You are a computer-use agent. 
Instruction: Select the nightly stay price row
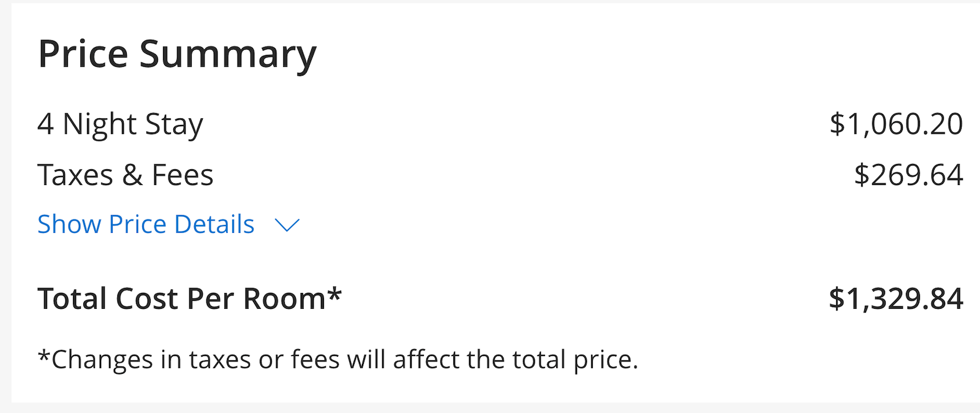(x=490, y=124)
